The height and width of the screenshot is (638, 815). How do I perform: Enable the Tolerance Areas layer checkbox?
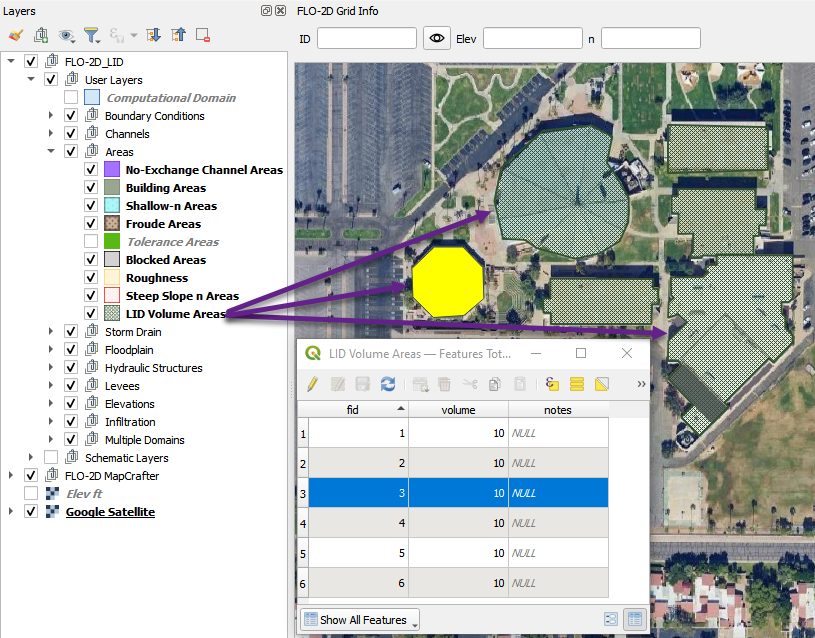(x=91, y=242)
